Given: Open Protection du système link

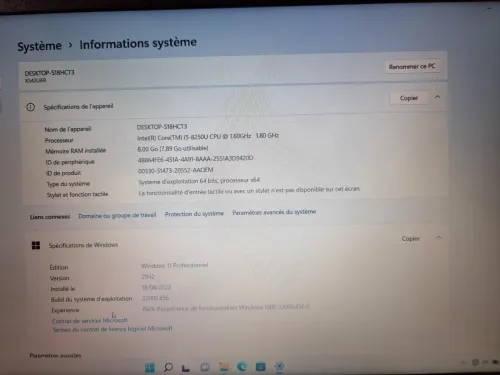Looking at the screenshot, I should 194,214.
